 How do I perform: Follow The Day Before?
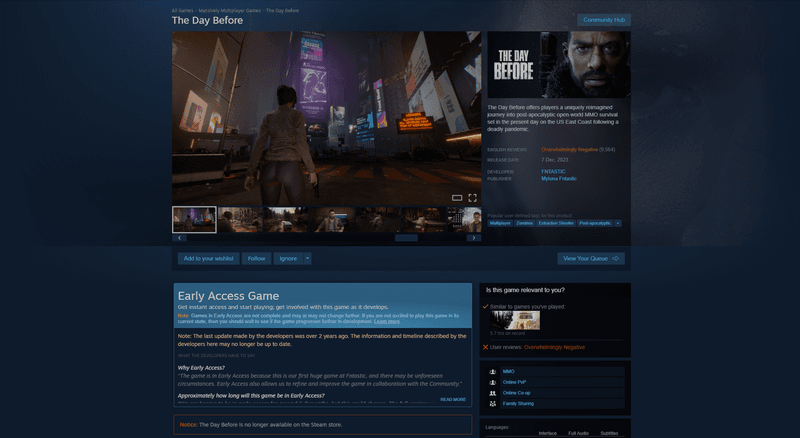coord(256,258)
